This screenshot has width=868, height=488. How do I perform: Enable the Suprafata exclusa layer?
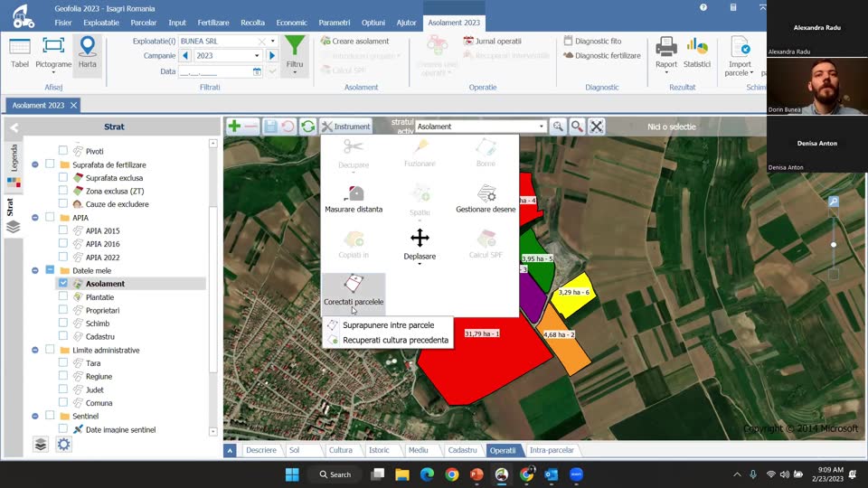point(63,178)
